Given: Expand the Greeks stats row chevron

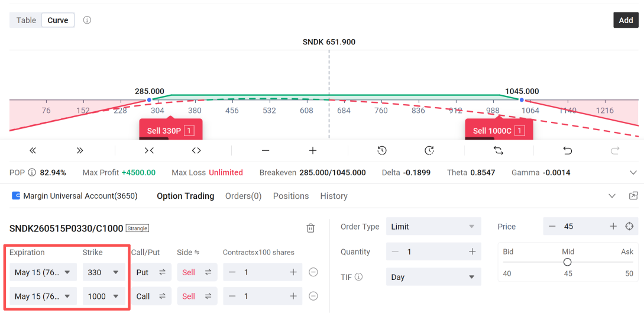Looking at the screenshot, I should (x=633, y=173).
